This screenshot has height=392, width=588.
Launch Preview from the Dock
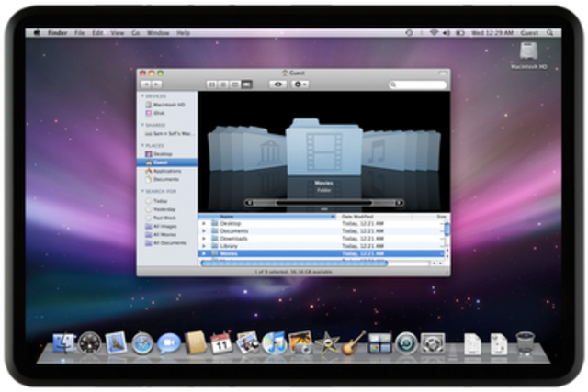click(247, 342)
